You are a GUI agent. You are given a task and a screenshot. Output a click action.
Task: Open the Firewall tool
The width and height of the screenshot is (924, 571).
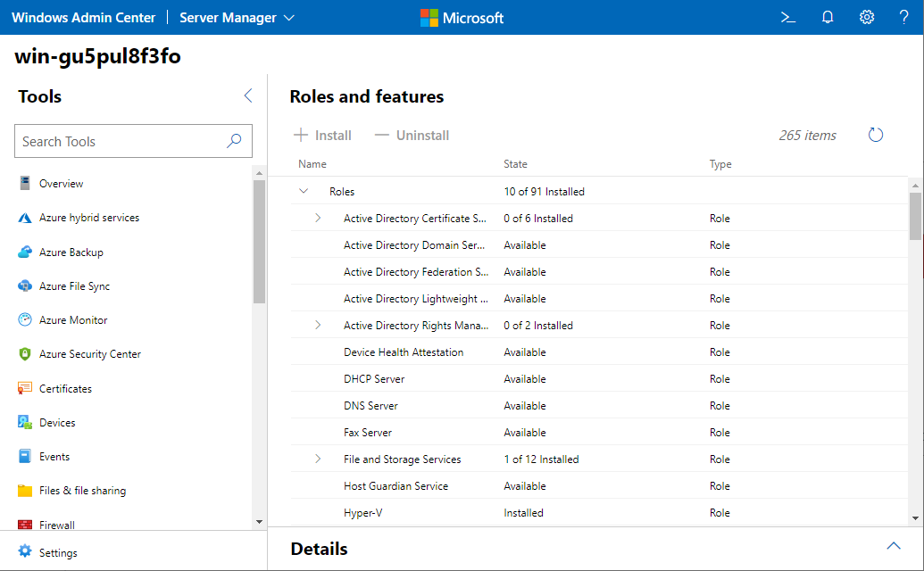point(57,525)
